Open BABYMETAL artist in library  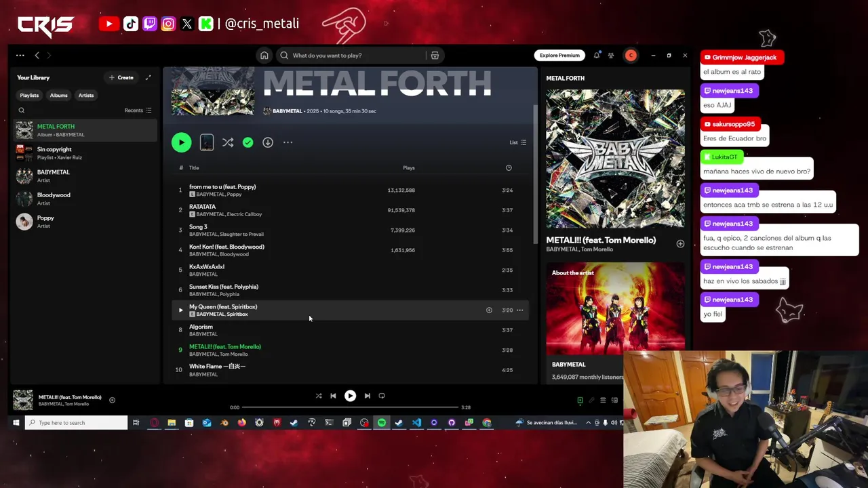[85, 176]
